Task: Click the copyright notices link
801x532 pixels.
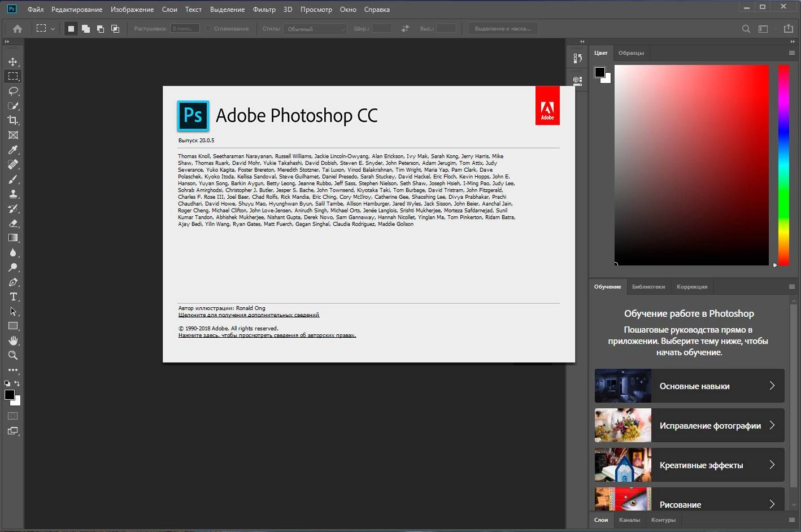Action: coord(267,335)
